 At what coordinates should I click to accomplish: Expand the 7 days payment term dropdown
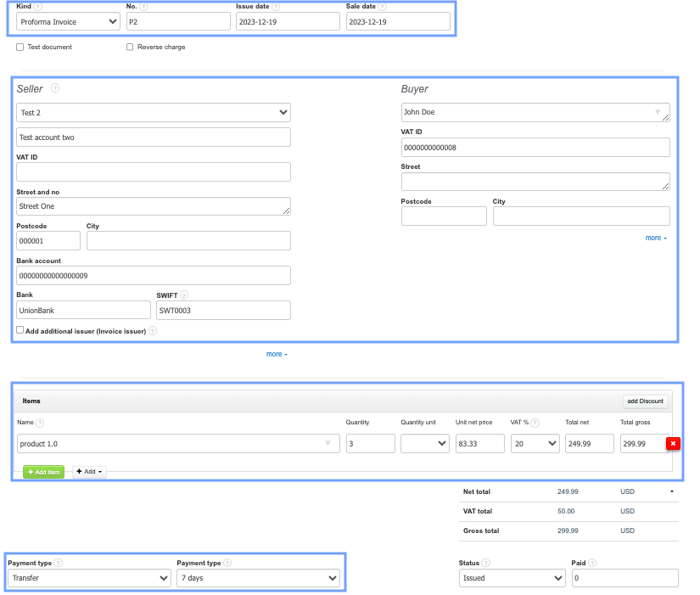click(x=258, y=578)
